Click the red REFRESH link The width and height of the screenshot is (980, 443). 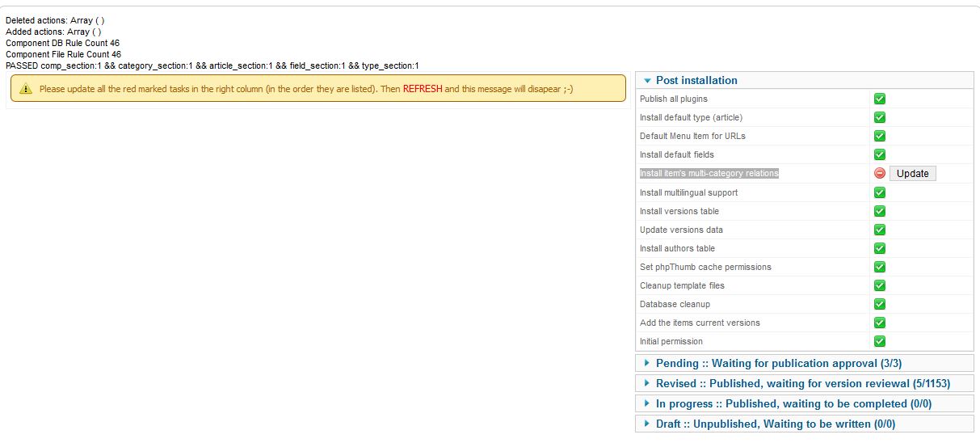423,89
